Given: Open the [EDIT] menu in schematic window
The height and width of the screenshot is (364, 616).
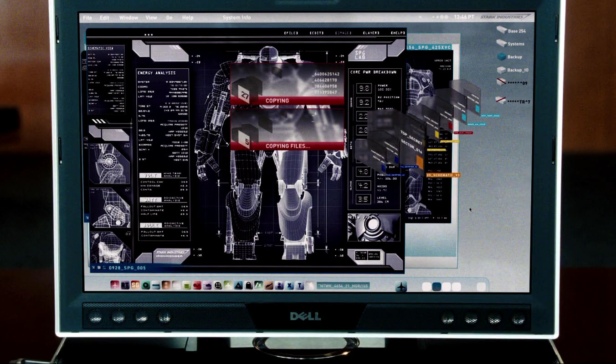Looking at the screenshot, I should [316, 33].
